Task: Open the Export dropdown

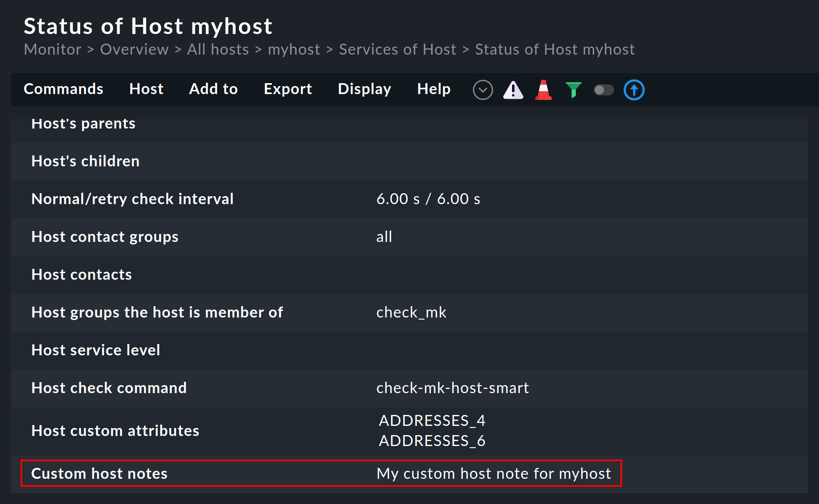Action: 288,89
